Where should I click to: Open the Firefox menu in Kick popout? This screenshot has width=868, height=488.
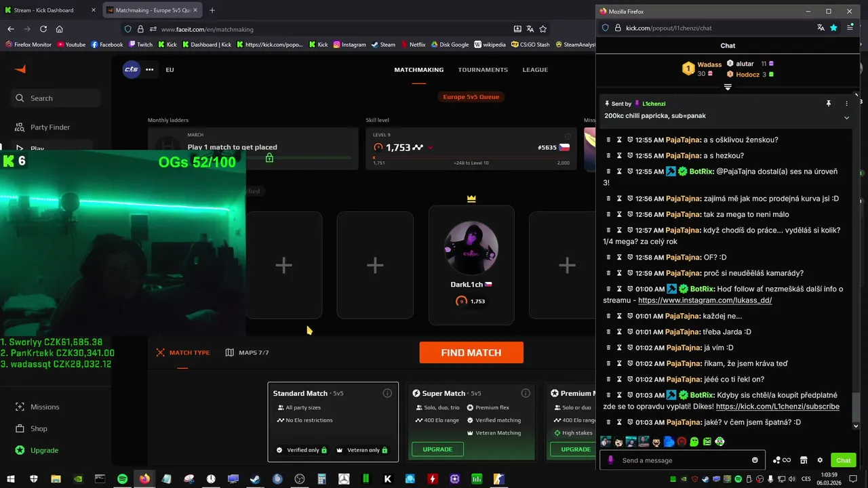(x=850, y=28)
